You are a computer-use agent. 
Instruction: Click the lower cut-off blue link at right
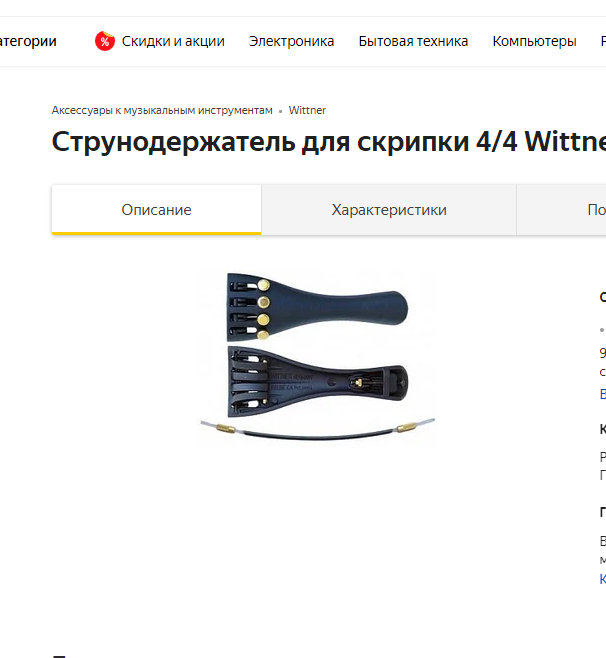click(603, 579)
